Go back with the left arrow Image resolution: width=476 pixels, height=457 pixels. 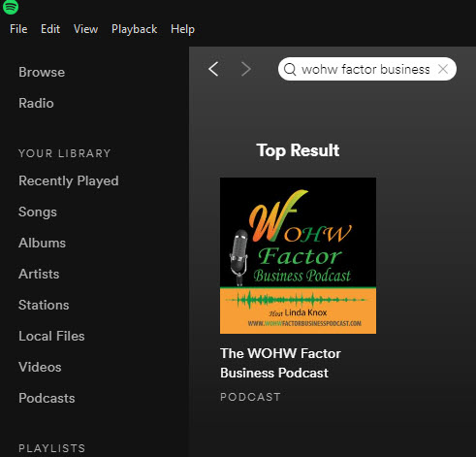click(x=213, y=69)
